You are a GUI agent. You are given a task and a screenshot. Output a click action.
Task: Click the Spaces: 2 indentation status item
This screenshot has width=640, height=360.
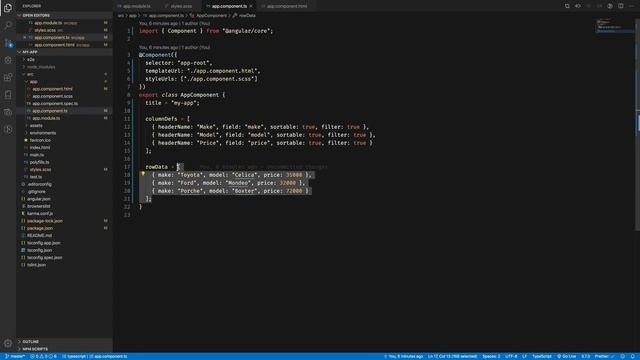[x=491, y=356]
